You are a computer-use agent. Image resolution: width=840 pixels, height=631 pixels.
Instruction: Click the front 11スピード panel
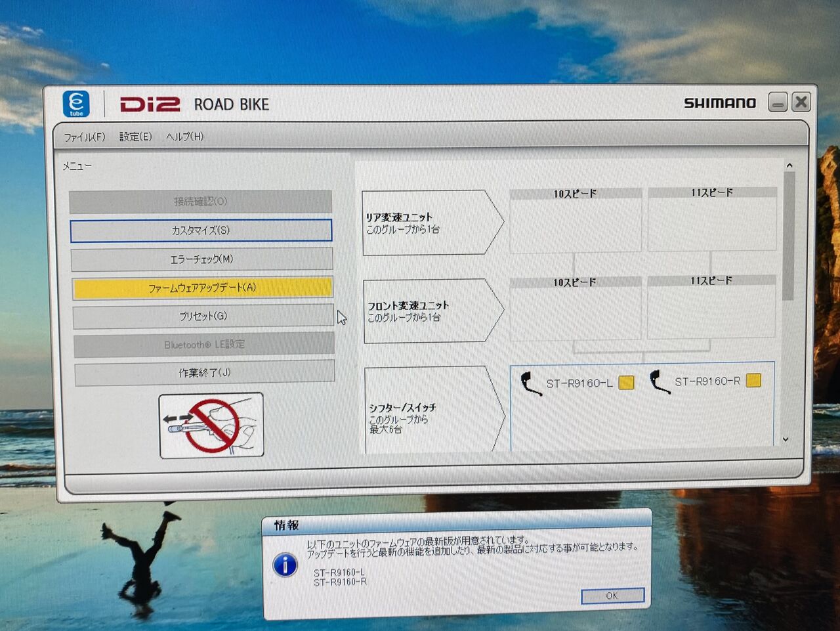tap(711, 307)
